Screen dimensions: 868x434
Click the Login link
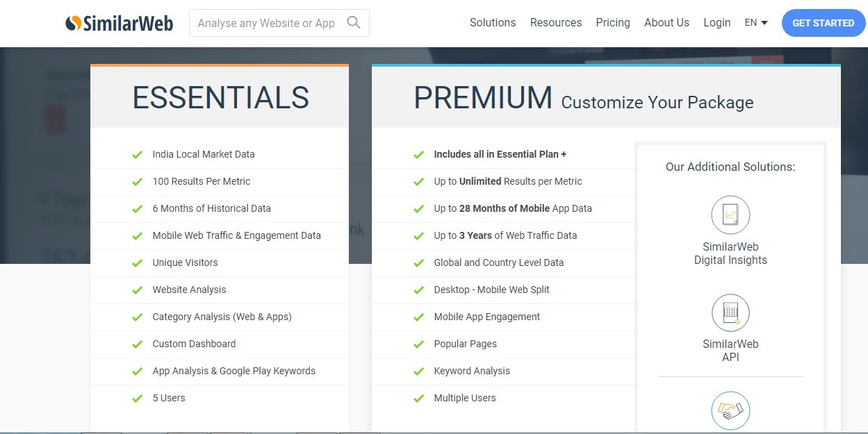(x=716, y=23)
